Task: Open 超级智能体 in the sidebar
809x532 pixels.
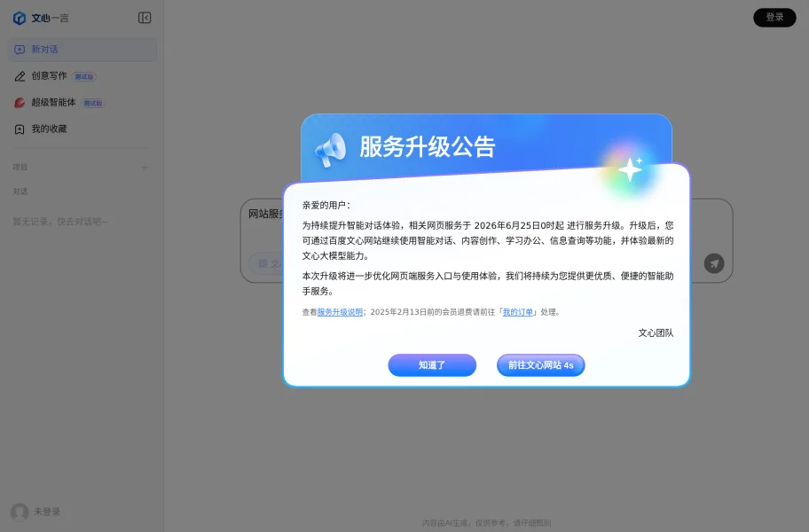Action: pyautogui.click(x=82, y=103)
